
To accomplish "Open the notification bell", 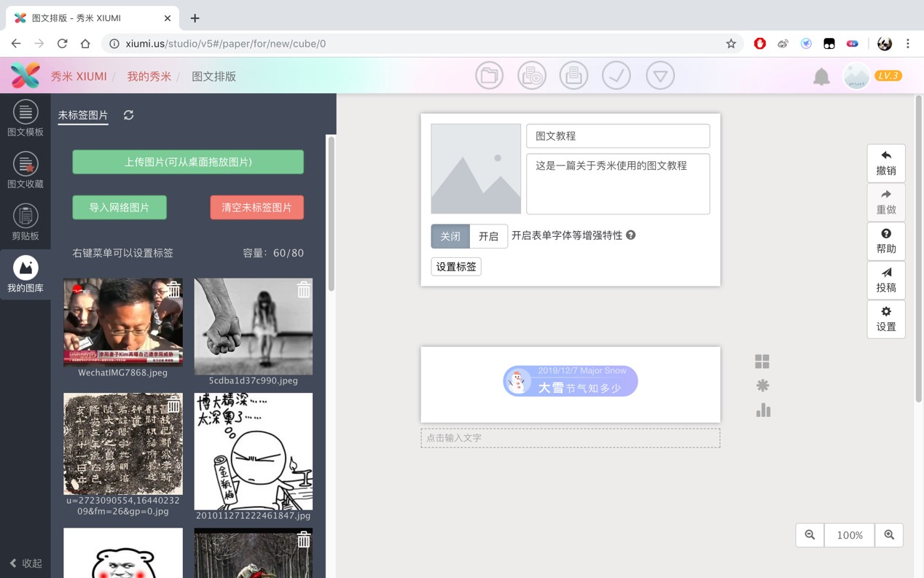I will click(821, 77).
